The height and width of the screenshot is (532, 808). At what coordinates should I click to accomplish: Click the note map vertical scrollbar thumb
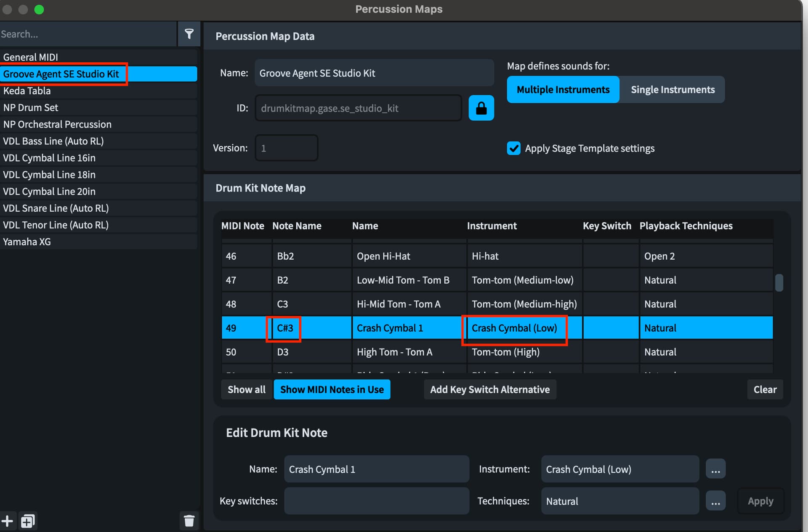coord(779,282)
